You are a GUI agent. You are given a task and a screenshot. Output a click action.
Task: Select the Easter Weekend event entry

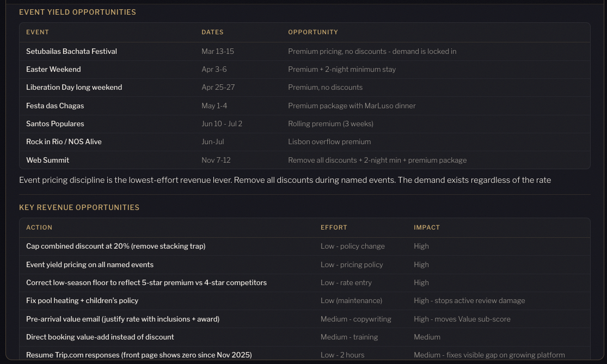[53, 69]
